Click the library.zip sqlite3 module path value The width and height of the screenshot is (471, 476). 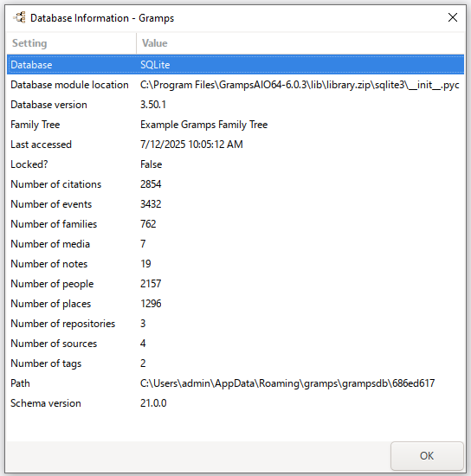(x=300, y=85)
